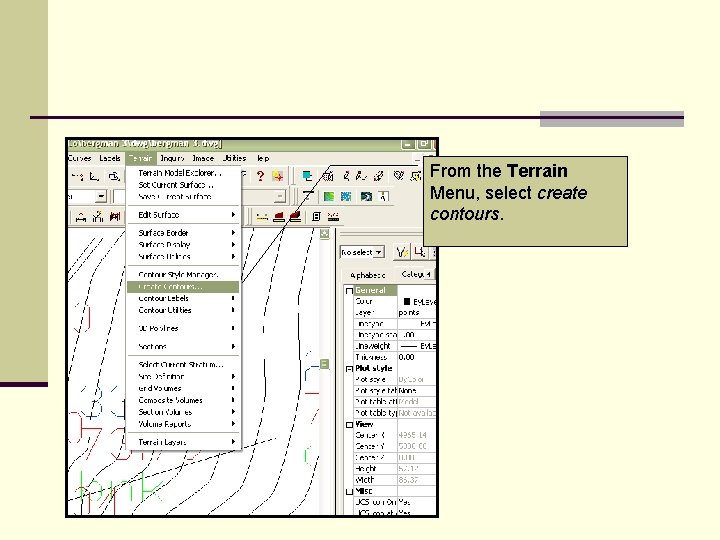720x540 pixels.
Task: Open the Utilities menu
Action: (234, 158)
